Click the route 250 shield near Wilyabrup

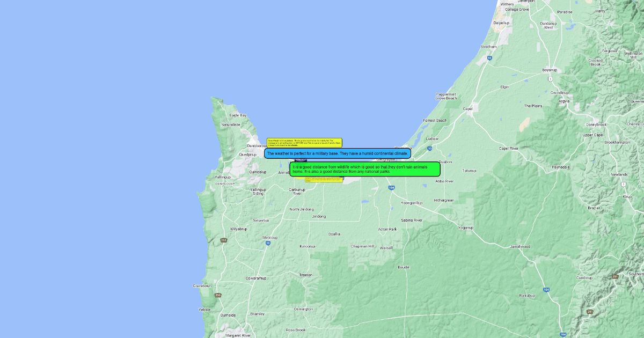223,240
